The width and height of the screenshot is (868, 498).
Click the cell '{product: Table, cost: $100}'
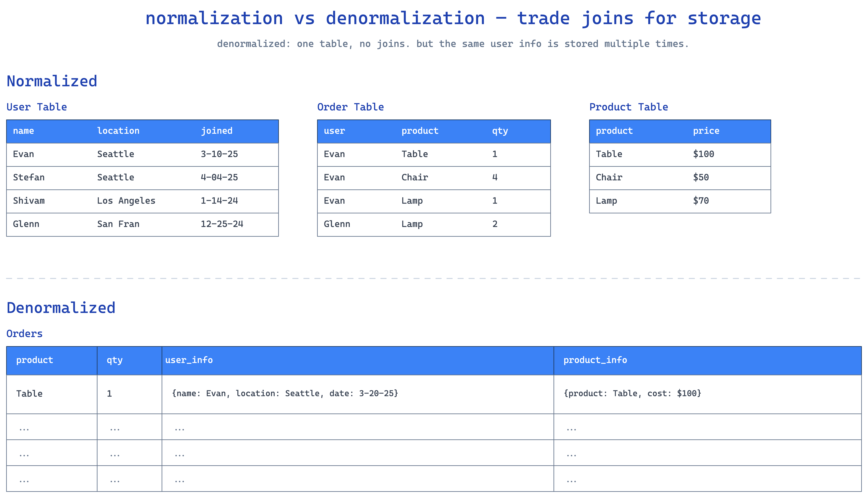click(x=632, y=393)
